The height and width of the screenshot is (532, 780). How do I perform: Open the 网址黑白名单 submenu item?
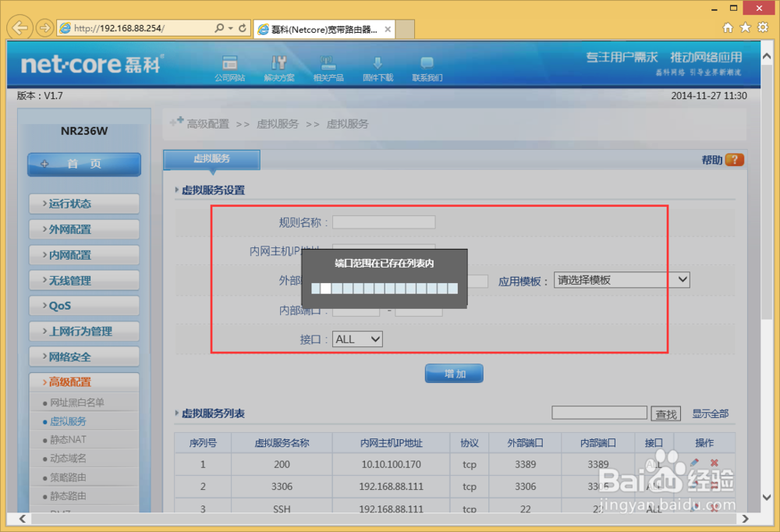pos(76,403)
